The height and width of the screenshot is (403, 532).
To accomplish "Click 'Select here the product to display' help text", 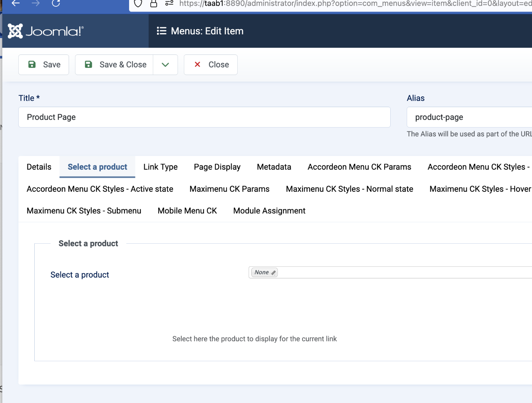I will coord(254,339).
